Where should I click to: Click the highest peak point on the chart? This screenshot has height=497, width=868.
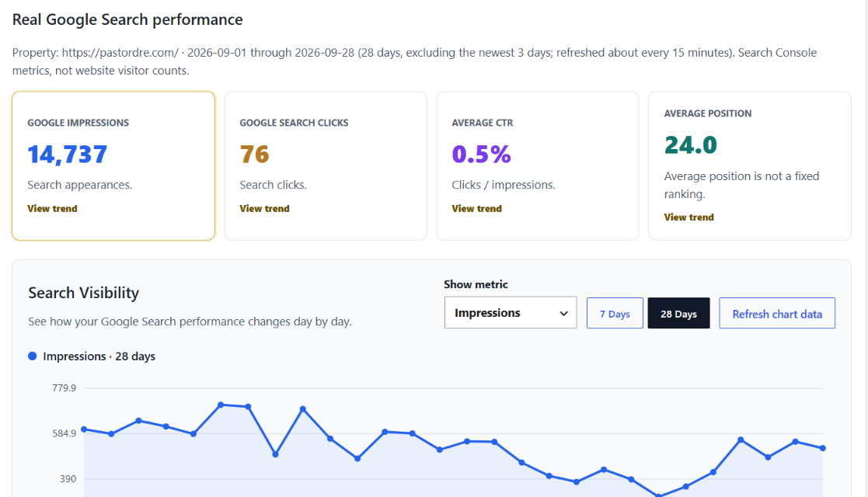pos(221,405)
